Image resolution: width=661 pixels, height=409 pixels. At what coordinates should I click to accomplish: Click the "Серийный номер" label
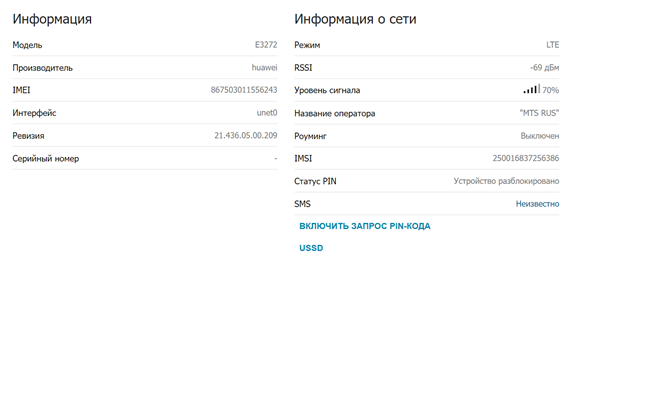point(45,158)
